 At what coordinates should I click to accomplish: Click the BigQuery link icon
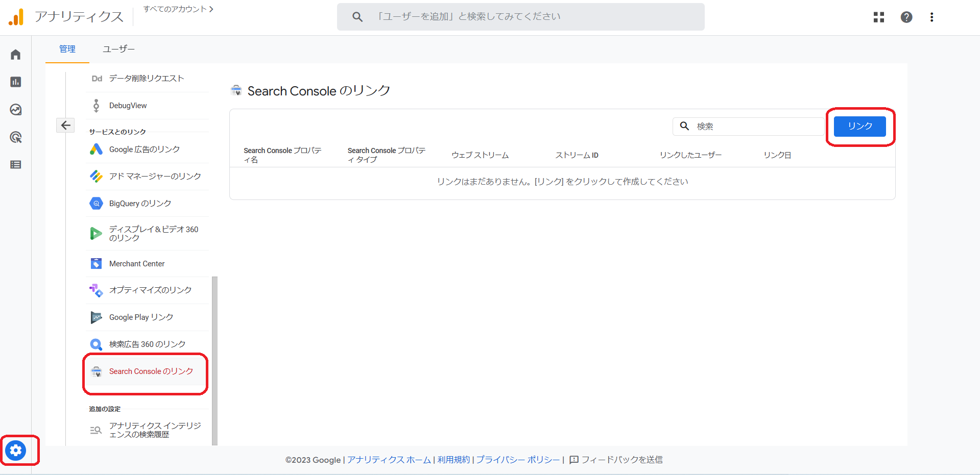(x=96, y=204)
